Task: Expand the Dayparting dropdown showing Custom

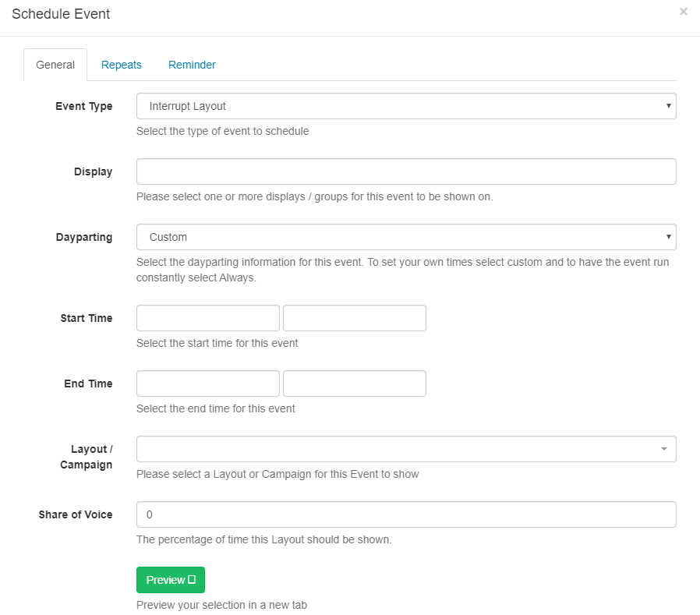Action: click(398, 237)
